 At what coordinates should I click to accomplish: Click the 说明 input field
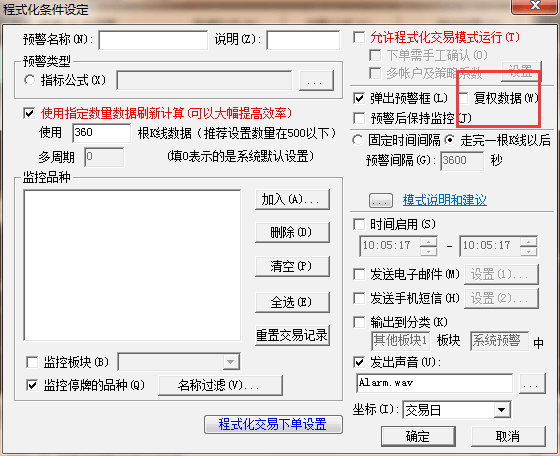303,40
